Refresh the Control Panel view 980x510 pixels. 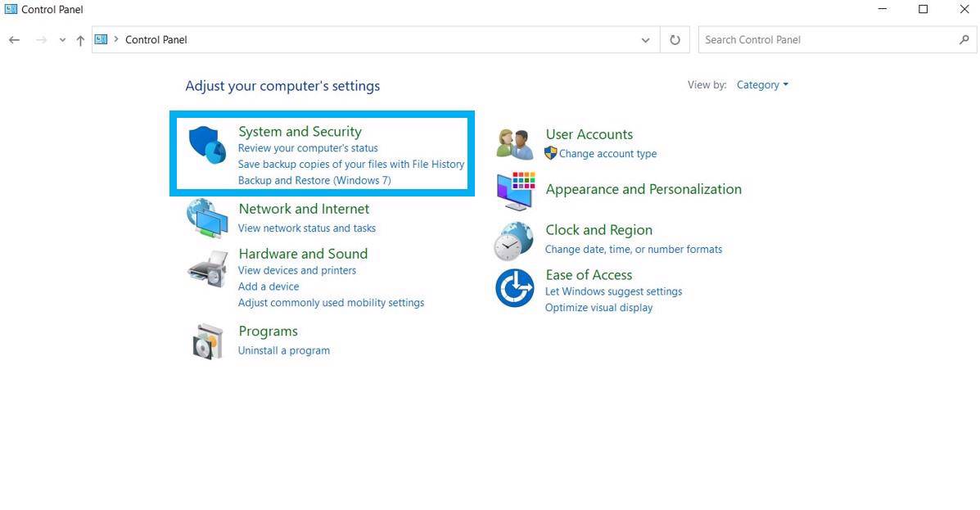675,39
